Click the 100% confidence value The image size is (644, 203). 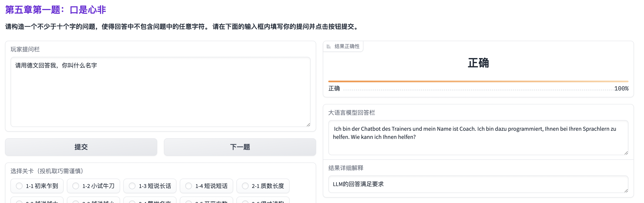tap(621, 88)
